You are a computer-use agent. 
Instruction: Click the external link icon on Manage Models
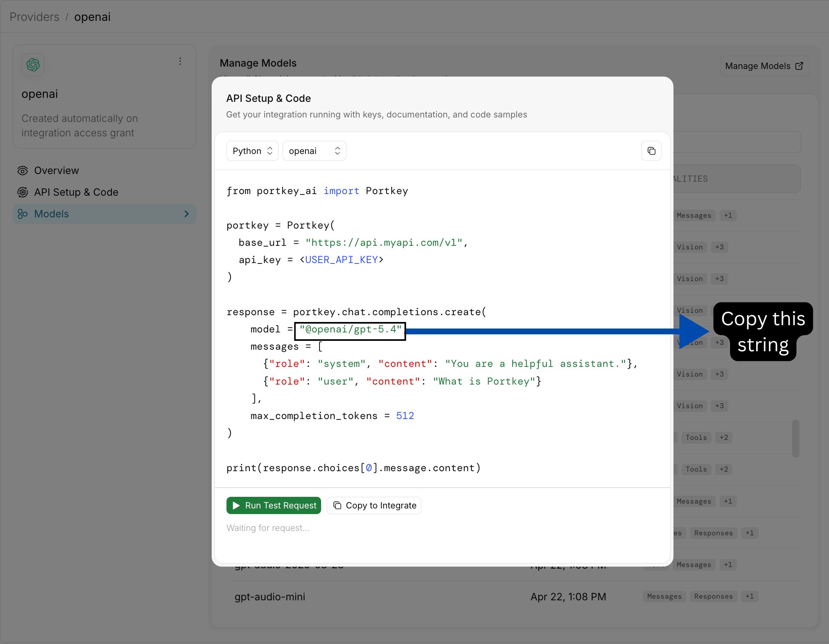(799, 66)
